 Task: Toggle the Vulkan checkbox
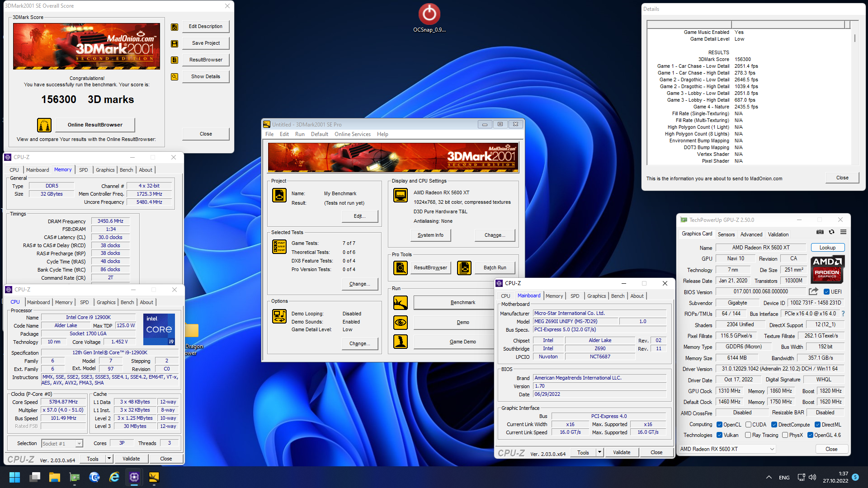pos(720,435)
